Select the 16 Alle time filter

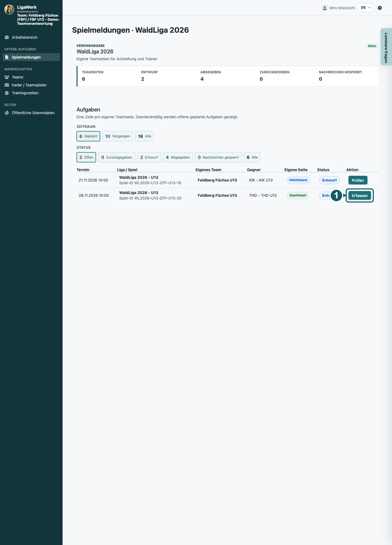(145, 136)
